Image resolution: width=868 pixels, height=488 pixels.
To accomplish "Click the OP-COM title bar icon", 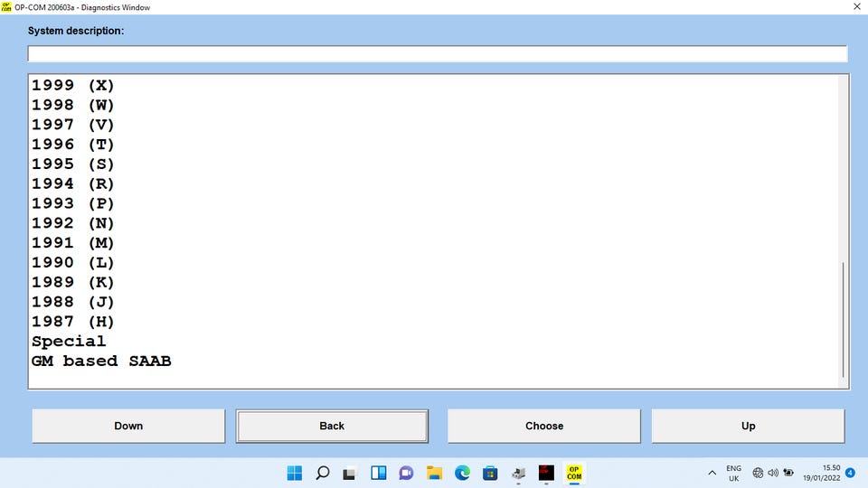I will pyautogui.click(x=6, y=6).
